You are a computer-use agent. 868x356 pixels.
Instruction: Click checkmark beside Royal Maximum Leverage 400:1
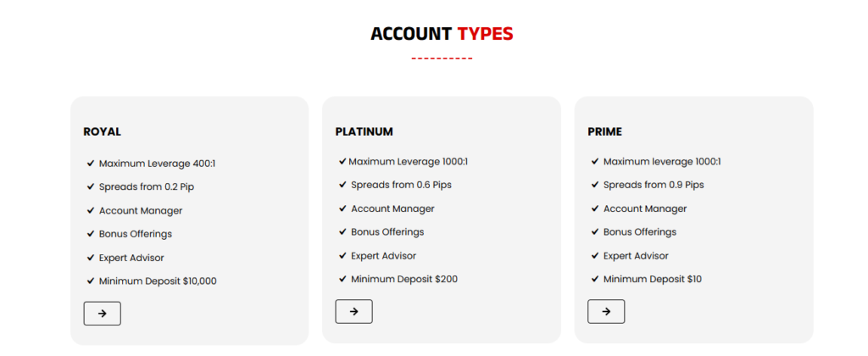pos(90,164)
